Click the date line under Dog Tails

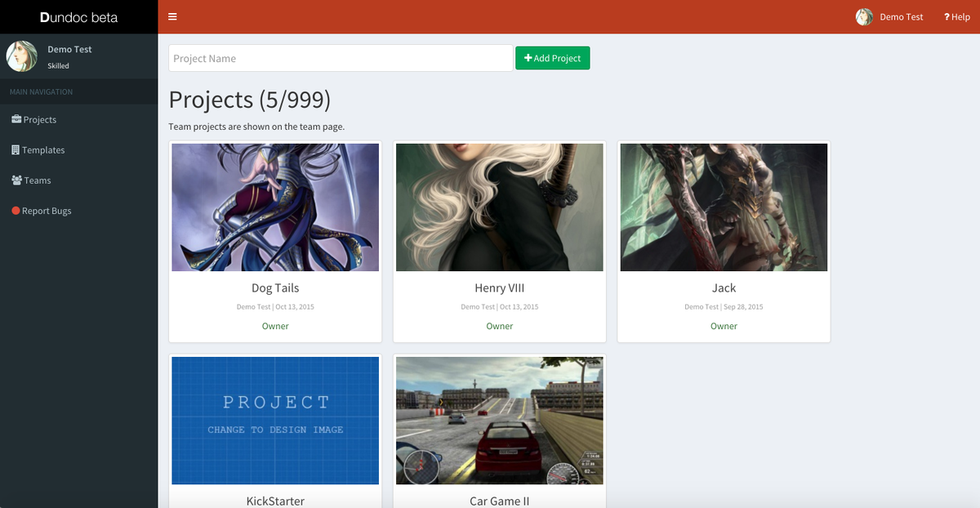point(275,307)
